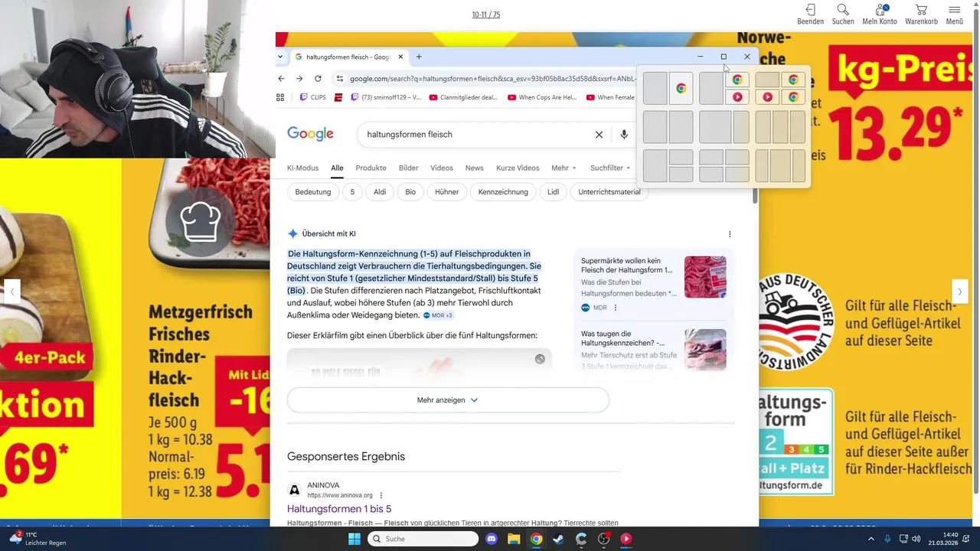
Task: Switch to KI-Modus tab
Action: [302, 168]
